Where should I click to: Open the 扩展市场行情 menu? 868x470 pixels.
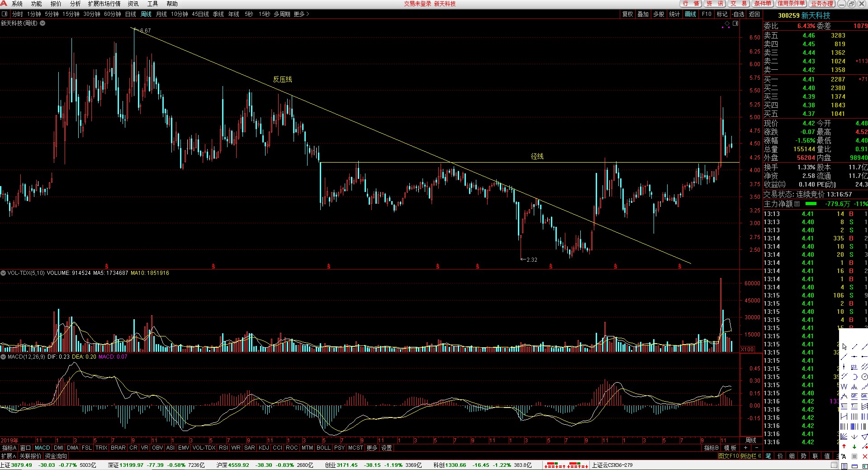(104, 4)
